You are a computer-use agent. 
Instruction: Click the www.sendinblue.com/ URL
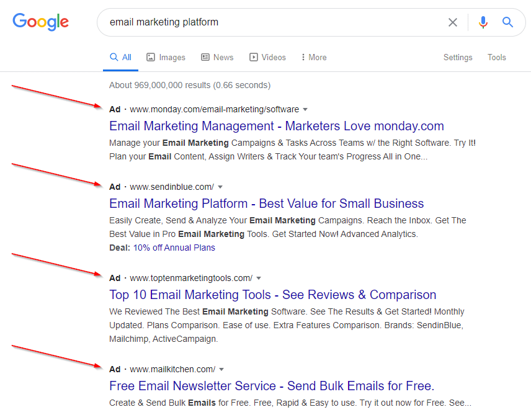tap(172, 187)
